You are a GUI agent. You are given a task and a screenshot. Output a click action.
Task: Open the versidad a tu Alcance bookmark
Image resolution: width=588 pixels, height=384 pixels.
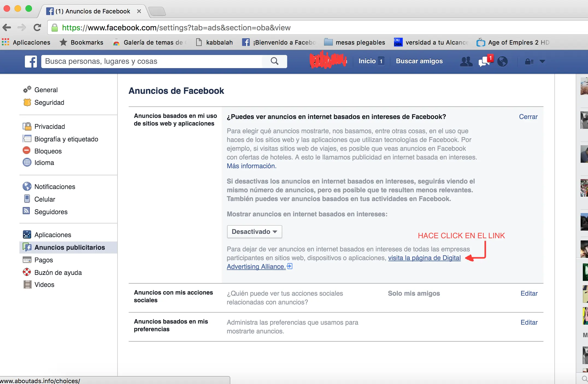point(431,42)
